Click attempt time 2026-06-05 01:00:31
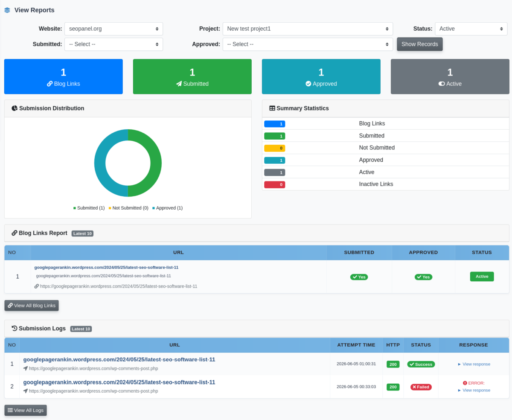This screenshot has height=420, width=512. (x=356, y=364)
